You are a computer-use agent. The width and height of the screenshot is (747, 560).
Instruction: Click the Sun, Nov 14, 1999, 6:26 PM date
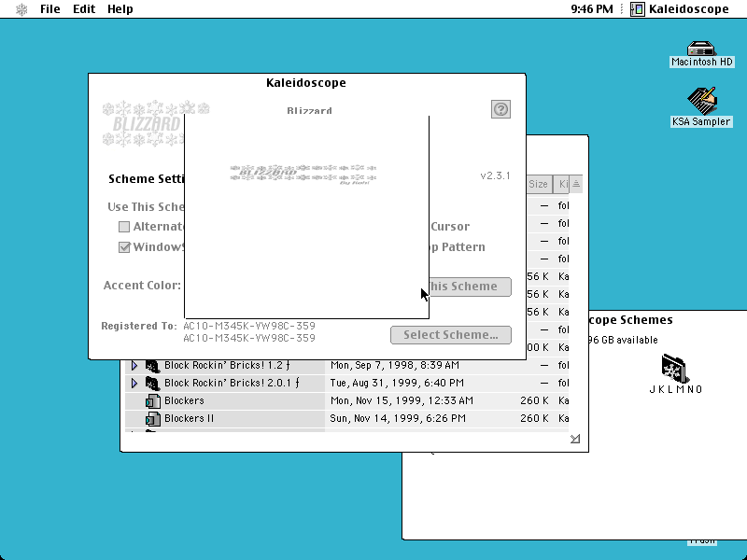[x=398, y=418]
